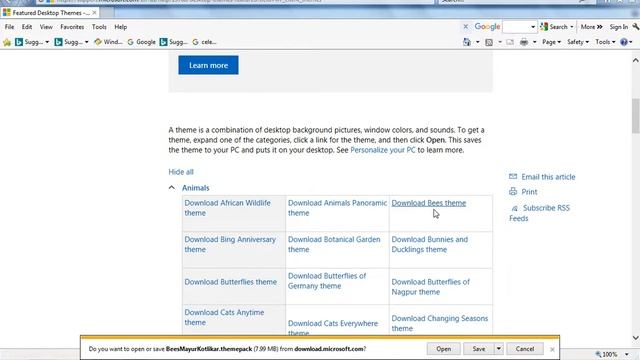Click the zoom magnifier 100% icon in status bar

point(598,354)
